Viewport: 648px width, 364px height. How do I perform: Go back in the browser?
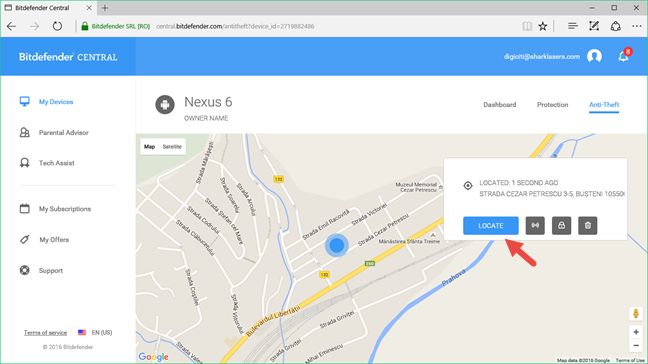coord(11,26)
